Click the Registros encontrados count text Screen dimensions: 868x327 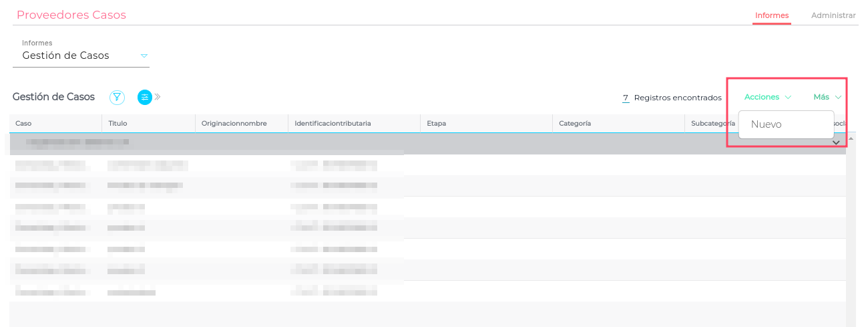(x=672, y=98)
